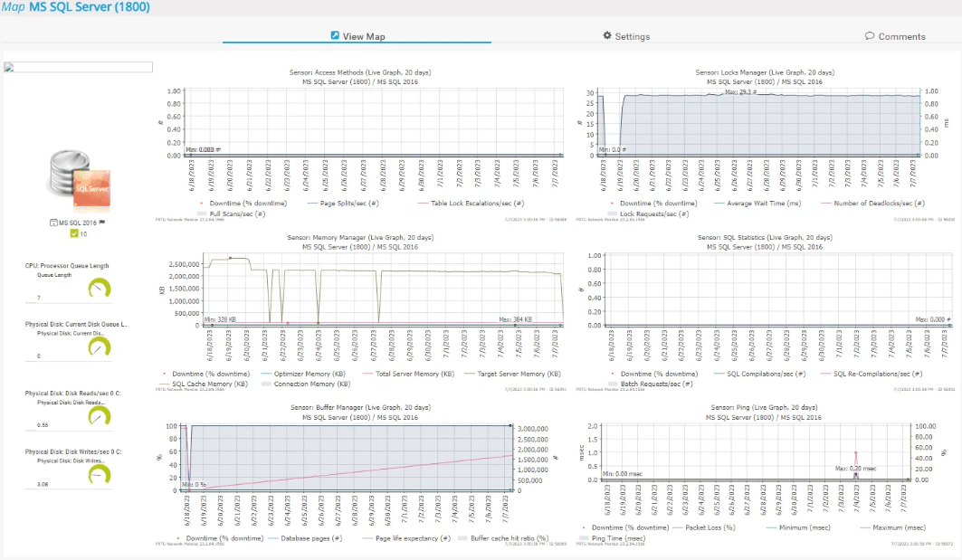962x560 pixels.
Task: Open Physical Disk: Current Disk Queue sensor label
Action: [x=76, y=324]
